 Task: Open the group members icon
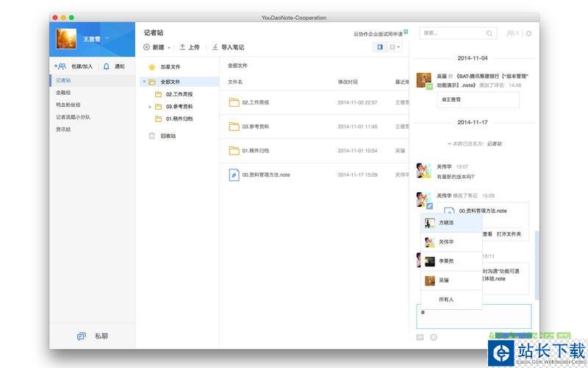click(x=512, y=33)
